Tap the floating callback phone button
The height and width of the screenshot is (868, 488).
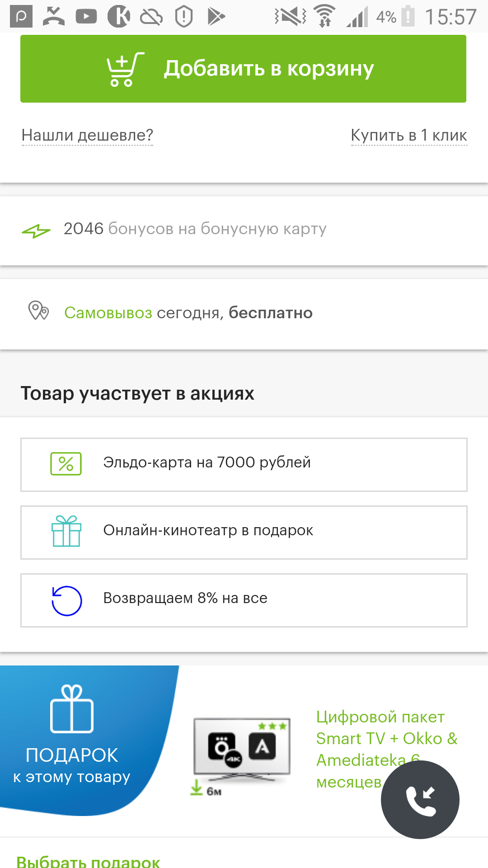coord(420,800)
